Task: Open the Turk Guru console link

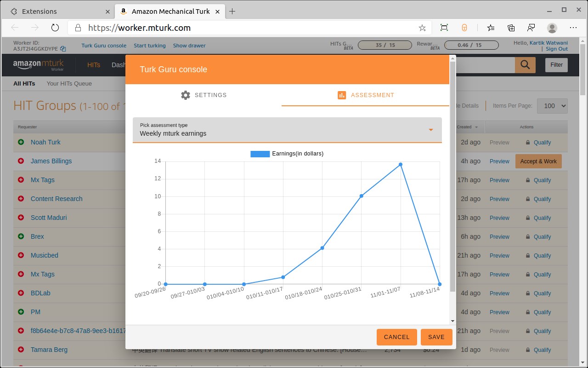Action: 104,46
